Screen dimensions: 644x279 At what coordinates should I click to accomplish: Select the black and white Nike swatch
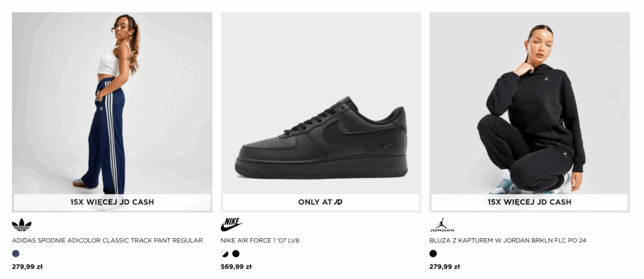point(225,254)
